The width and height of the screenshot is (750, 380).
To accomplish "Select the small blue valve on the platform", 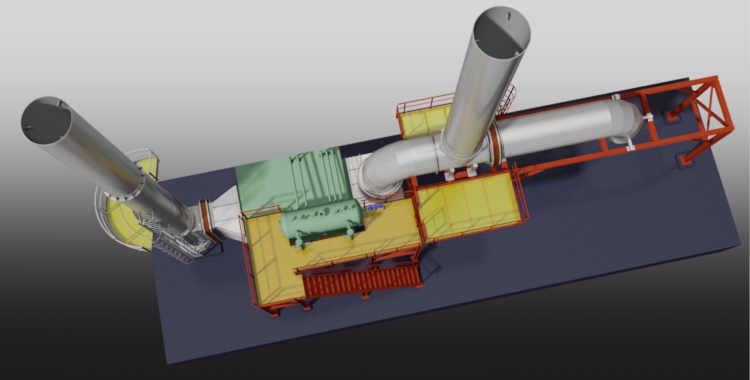I will (x=376, y=207).
